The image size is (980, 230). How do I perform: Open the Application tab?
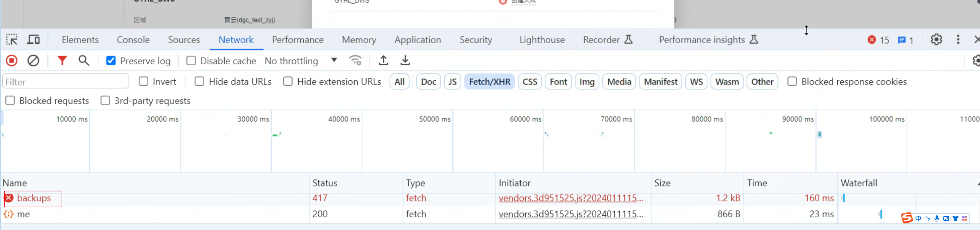point(418,40)
